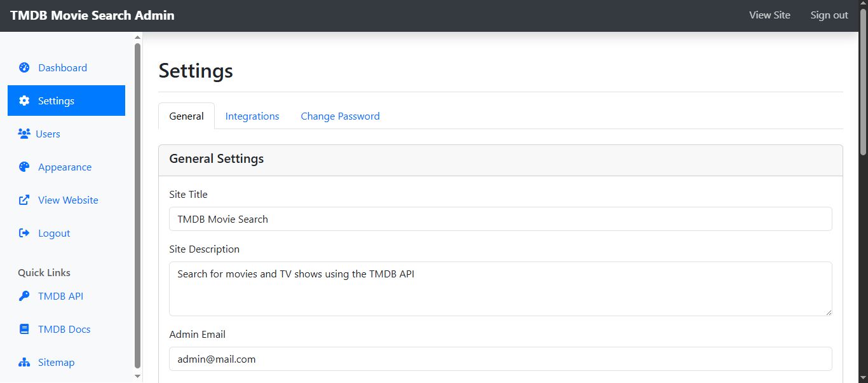Click the Sitemap hierarchy icon
Screen dimensions: 868x383
pos(24,362)
